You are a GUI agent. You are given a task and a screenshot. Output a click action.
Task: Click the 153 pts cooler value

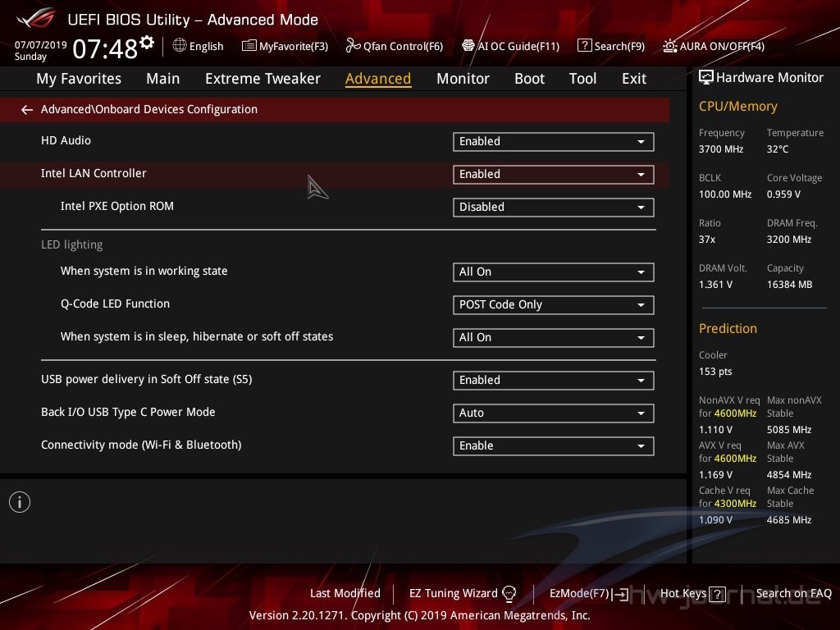(x=715, y=372)
